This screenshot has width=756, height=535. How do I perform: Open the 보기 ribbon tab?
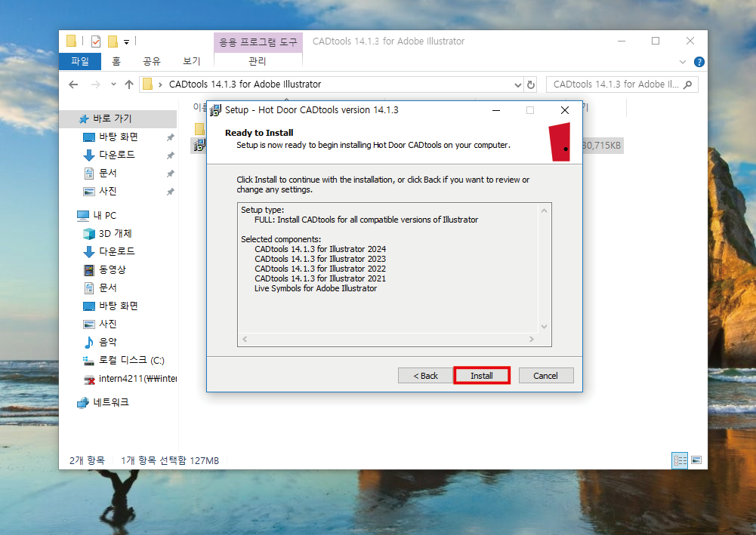191,61
